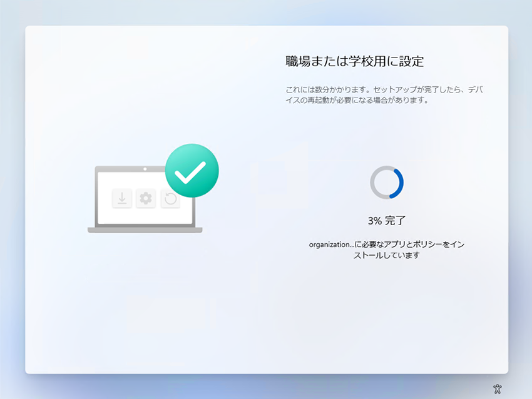Click the download arrow icon on laptop screen

[122, 198]
